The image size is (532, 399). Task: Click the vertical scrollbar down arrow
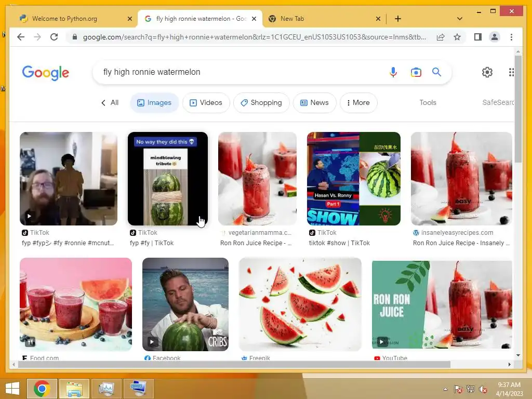[x=518, y=355]
